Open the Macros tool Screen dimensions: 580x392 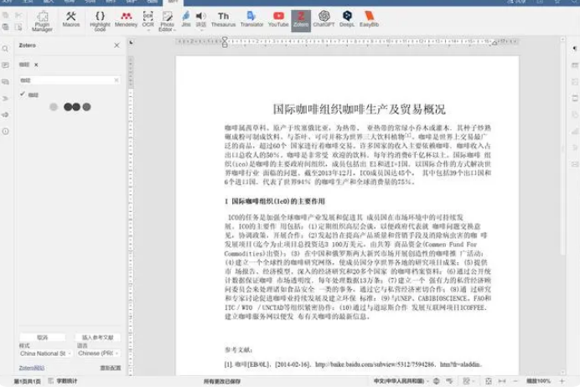pyautogui.click(x=71, y=19)
